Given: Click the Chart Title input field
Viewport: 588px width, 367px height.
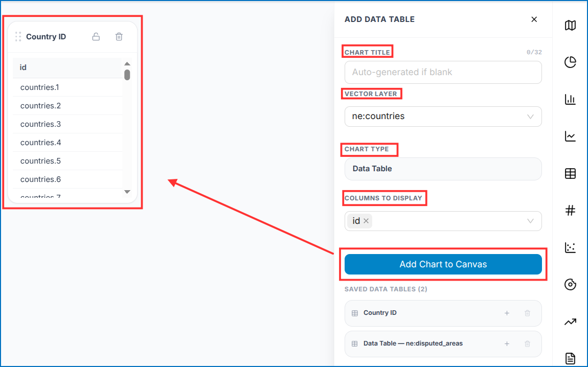Looking at the screenshot, I should click(x=443, y=73).
